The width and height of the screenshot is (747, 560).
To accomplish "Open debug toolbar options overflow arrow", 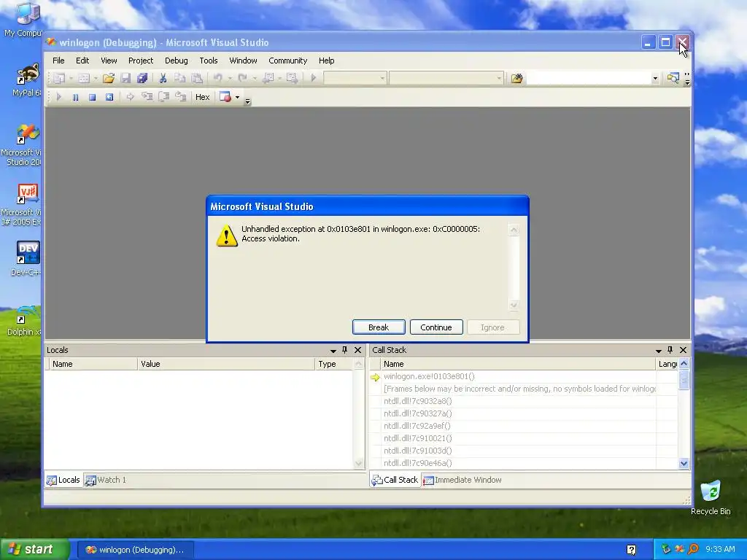I will pyautogui.click(x=247, y=101).
